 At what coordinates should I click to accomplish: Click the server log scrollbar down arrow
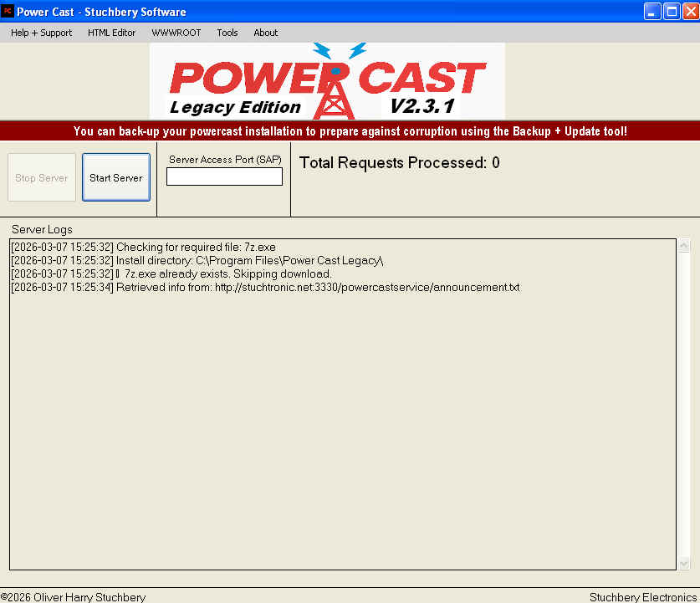coord(684,564)
